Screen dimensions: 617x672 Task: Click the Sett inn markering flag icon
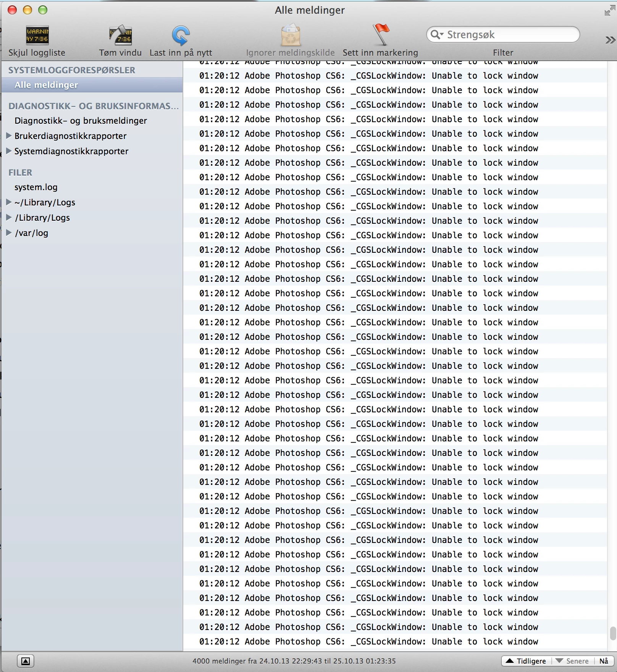coord(381,34)
